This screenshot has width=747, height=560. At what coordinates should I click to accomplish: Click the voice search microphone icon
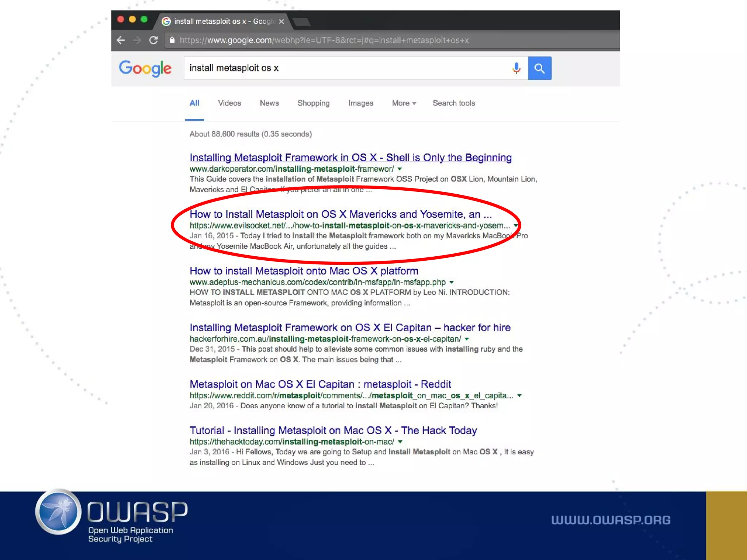[x=516, y=68]
